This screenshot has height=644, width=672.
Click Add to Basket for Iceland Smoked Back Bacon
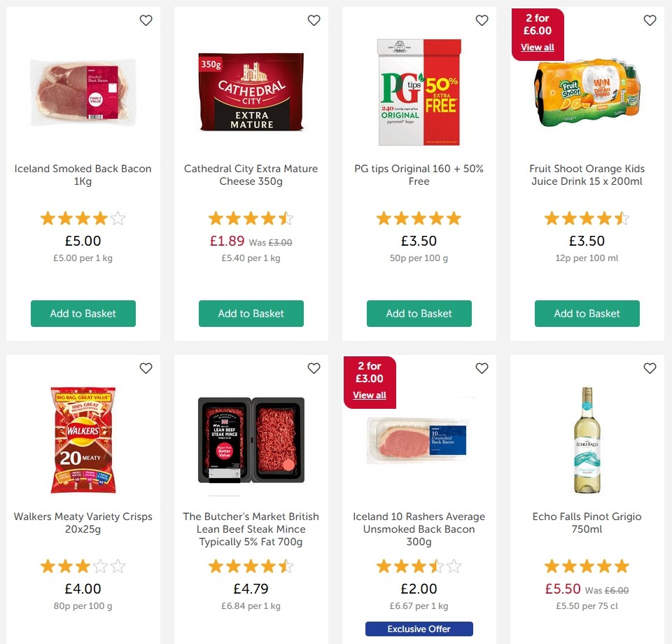pyautogui.click(x=83, y=314)
